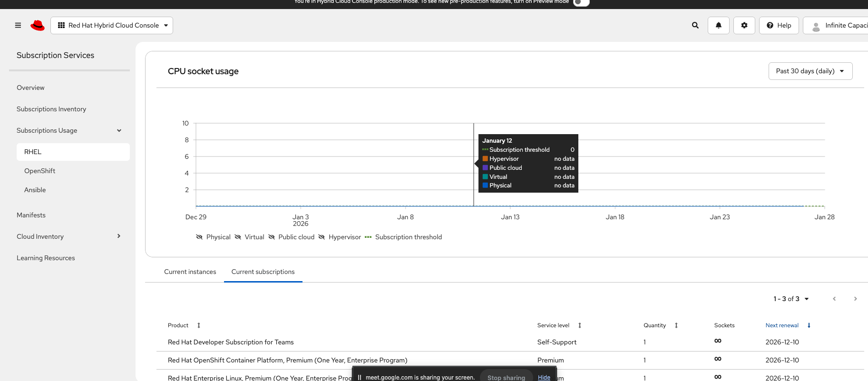Screen dimensions: 868x381
Task: Open the Red Hat Hybrid Cloud Console switcher
Action: click(112, 25)
